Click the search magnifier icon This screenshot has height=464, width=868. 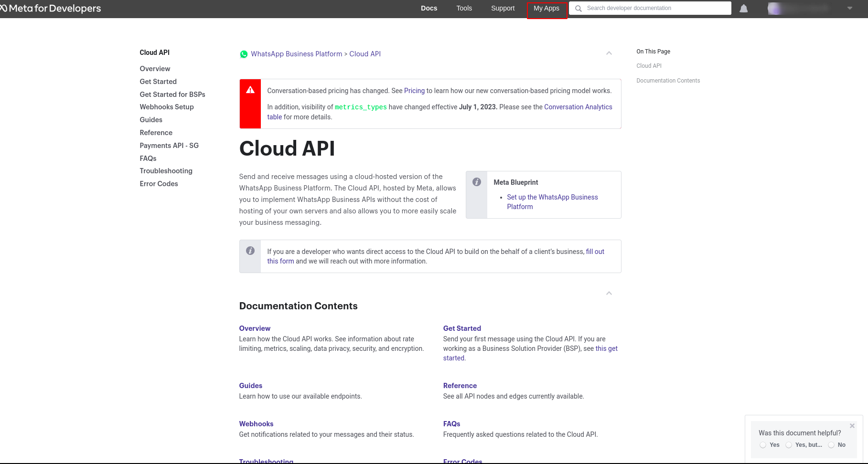[x=578, y=9]
